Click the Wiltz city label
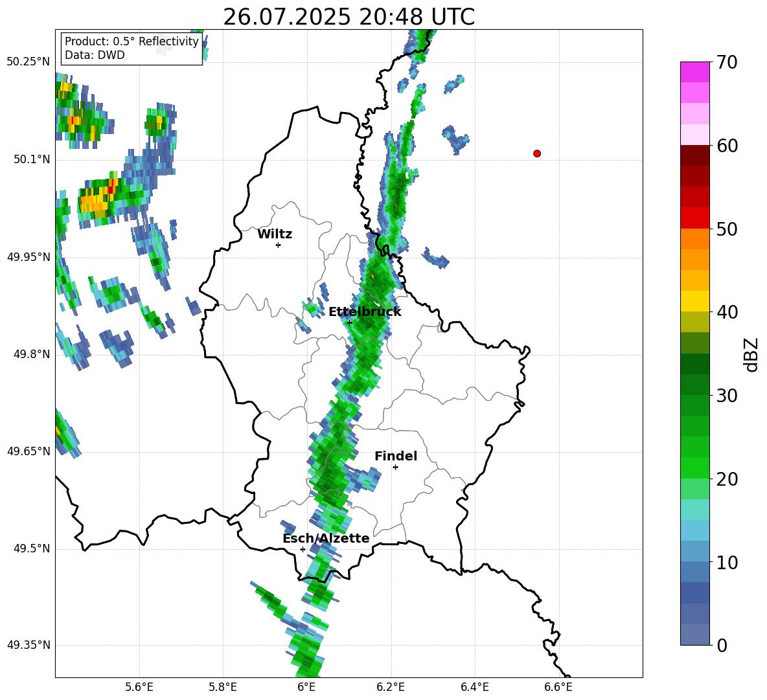The image size is (767, 700). pyautogui.click(x=275, y=234)
